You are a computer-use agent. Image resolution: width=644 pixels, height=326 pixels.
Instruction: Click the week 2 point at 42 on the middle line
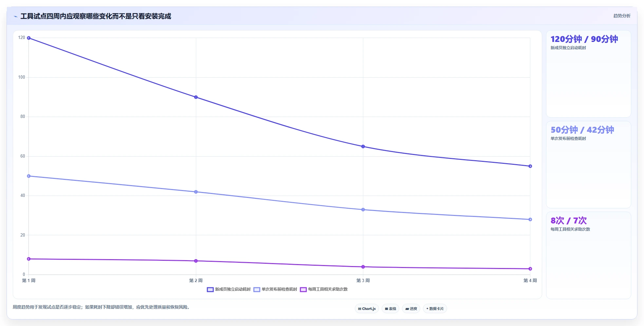point(196,192)
